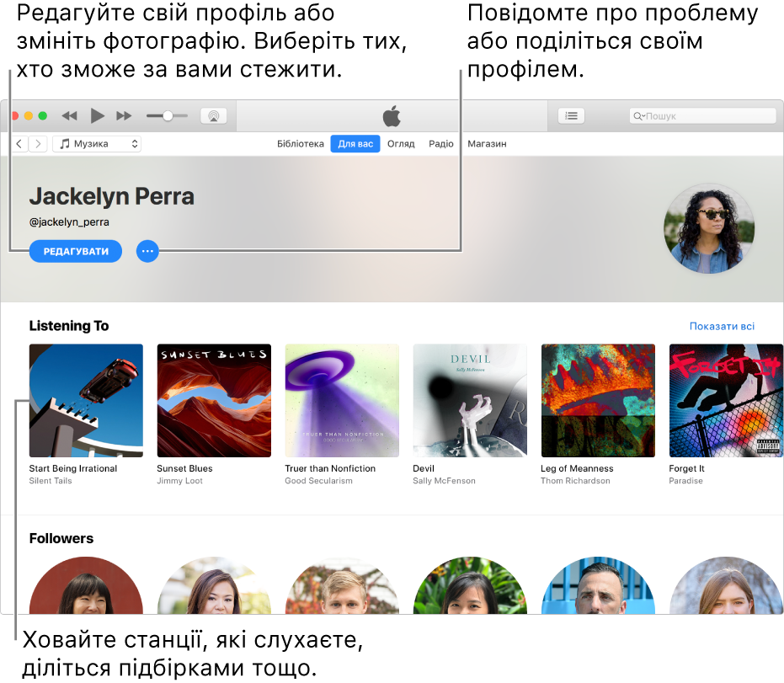This screenshot has height=683, width=784.
Task: Click the Silent Tails artist name
Action: click(x=51, y=481)
